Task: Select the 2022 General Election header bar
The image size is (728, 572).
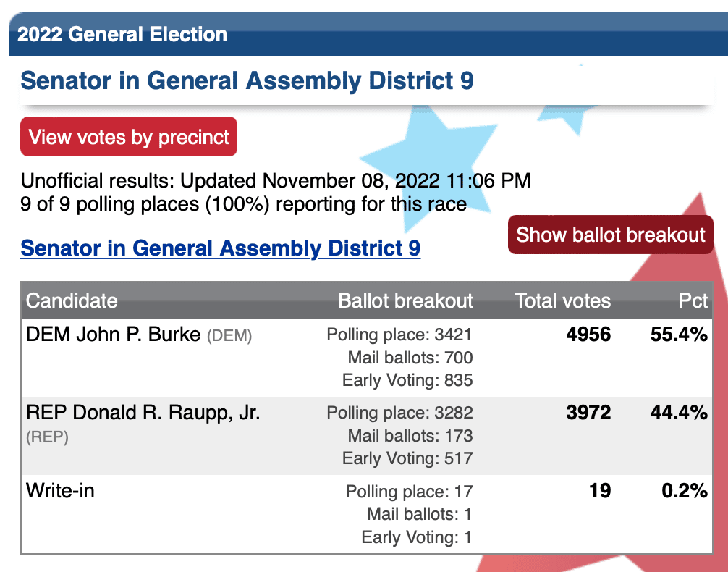Action: pyautogui.click(x=368, y=34)
